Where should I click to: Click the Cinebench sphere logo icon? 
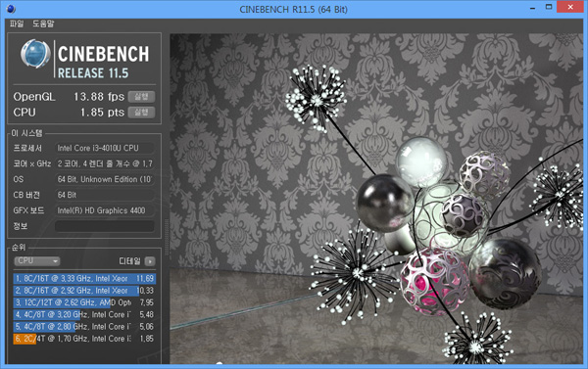click(35, 54)
